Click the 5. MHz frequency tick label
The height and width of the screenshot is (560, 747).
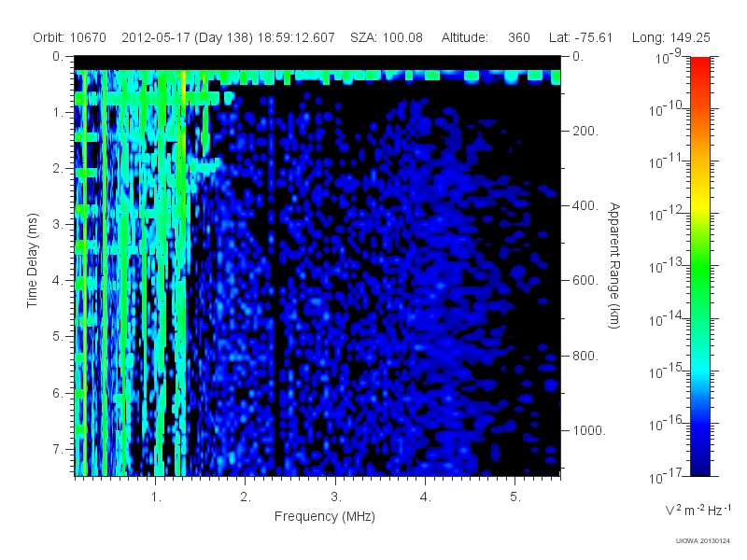coord(515,497)
